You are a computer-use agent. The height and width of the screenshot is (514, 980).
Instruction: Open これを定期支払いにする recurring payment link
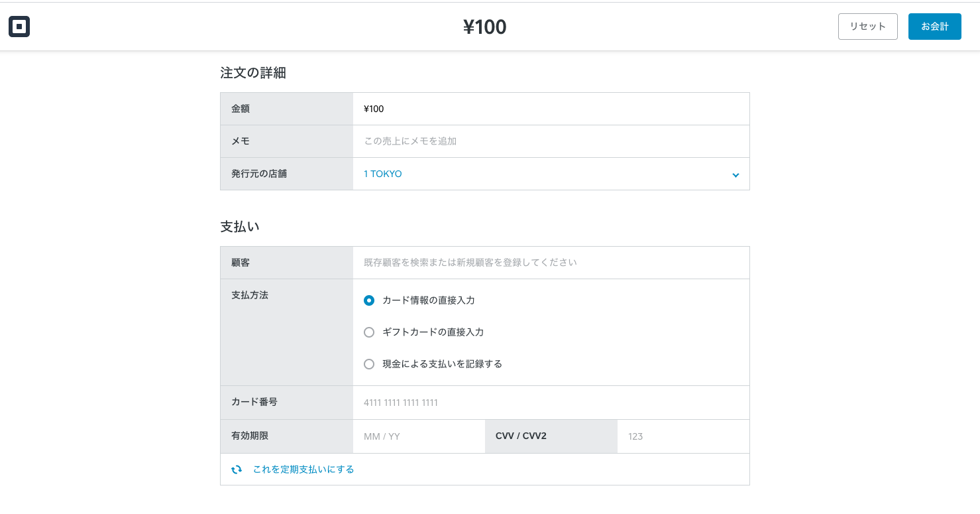coord(304,469)
